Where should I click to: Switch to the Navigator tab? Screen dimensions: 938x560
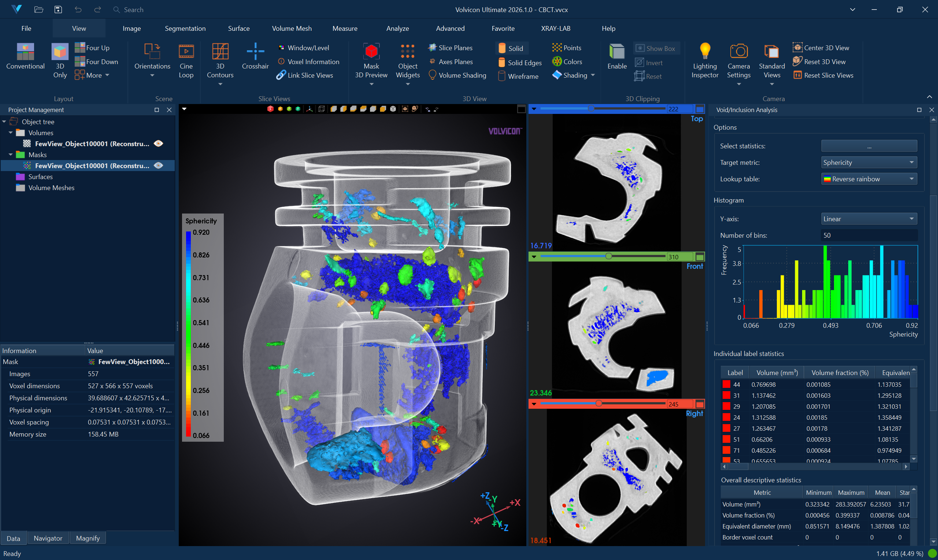[x=48, y=538]
